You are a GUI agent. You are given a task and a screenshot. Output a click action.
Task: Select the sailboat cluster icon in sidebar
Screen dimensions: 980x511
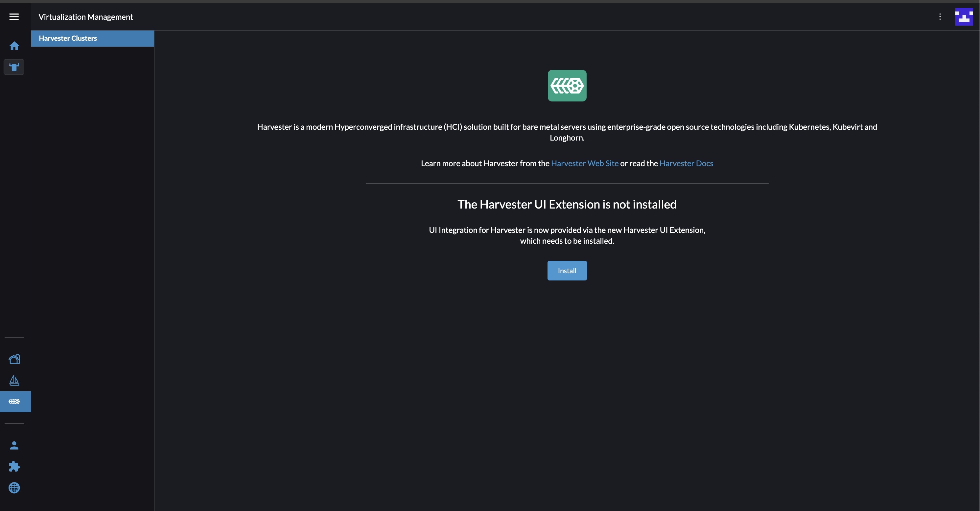pyautogui.click(x=14, y=380)
